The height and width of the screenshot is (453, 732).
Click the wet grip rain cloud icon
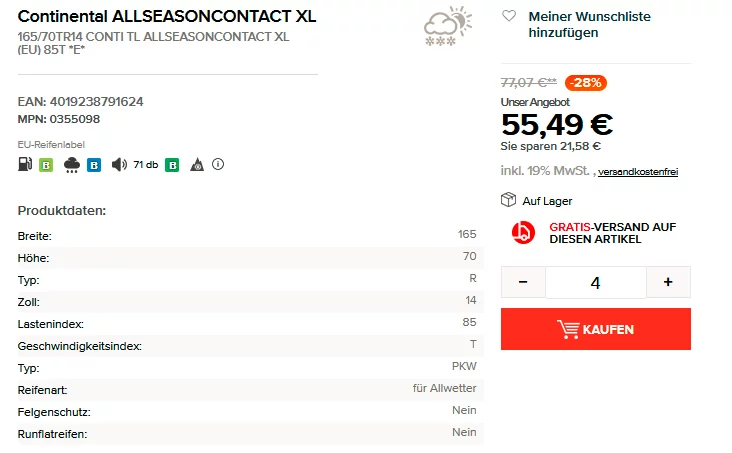point(71,165)
